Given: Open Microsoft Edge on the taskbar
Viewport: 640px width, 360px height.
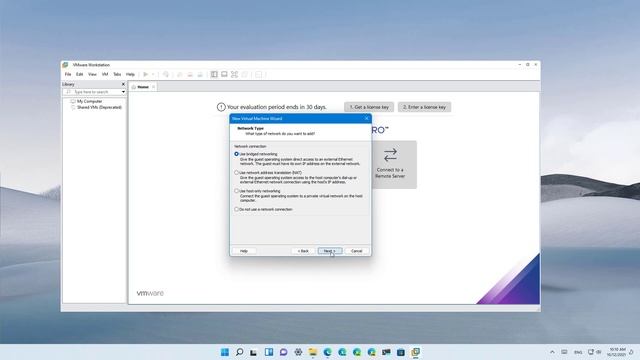Looking at the screenshot, I should coord(327,352).
